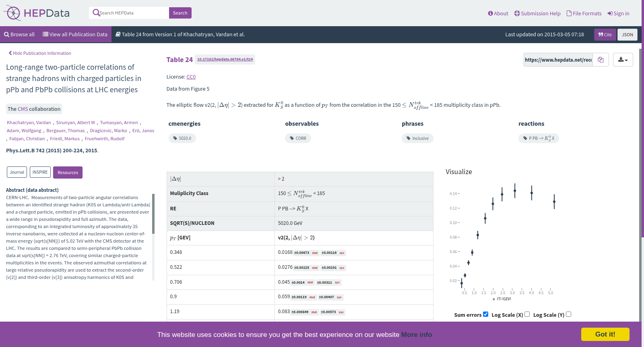
Task: Open the About page link
Action: (x=498, y=13)
